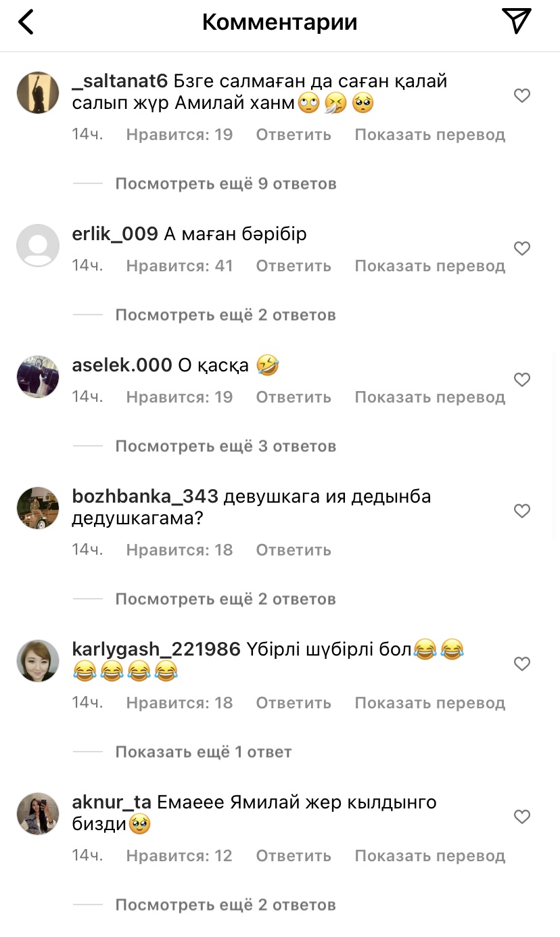Screen dimensions: 560x937
Task: Go back using the top-left arrow
Action: click(x=26, y=22)
